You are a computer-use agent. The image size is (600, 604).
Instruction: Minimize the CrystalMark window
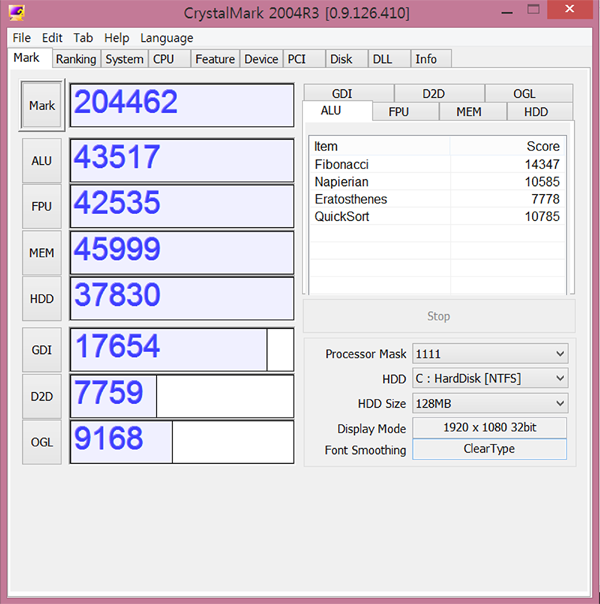(x=507, y=12)
